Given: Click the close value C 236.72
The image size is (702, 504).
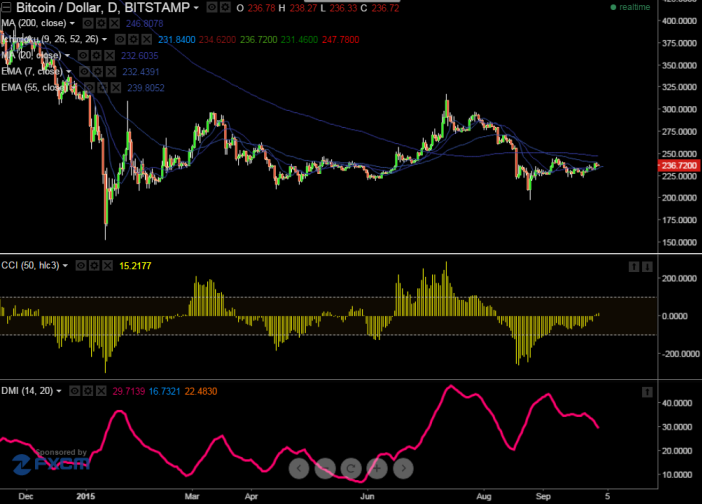Looking at the screenshot, I should [x=380, y=8].
